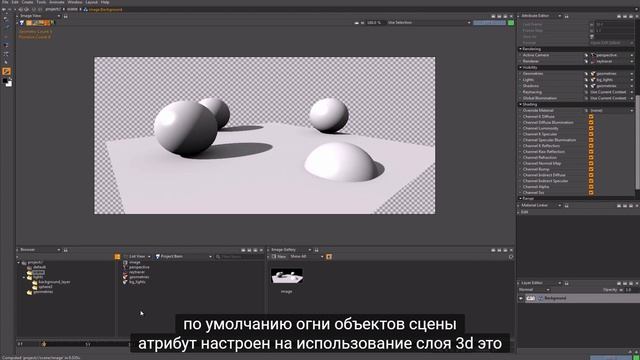This screenshot has width=640, height=360.
Task: Open the Edit menu
Action: 15,2
